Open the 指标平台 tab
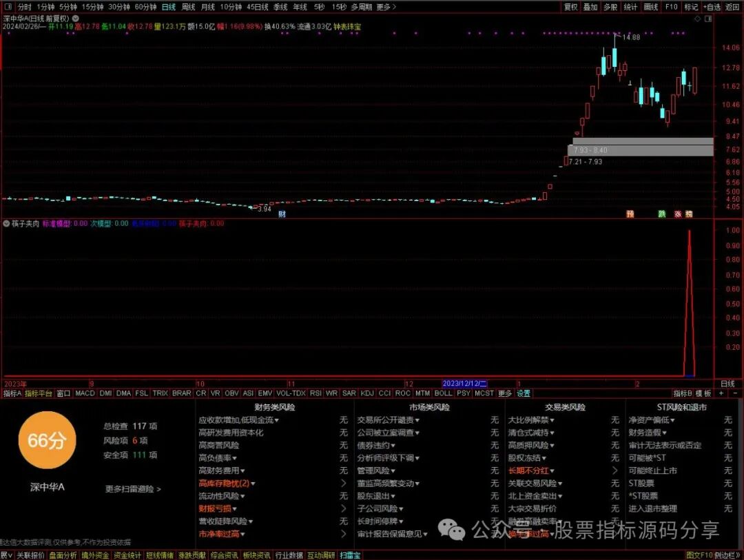Screen dimensions: 744x560 click(39, 393)
